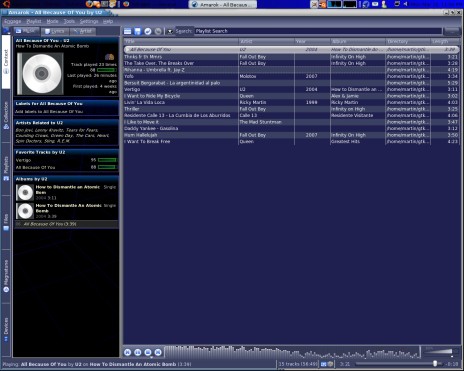This screenshot has height=371, width=464.
Task: Click the button right of the search field
Action: point(452,31)
